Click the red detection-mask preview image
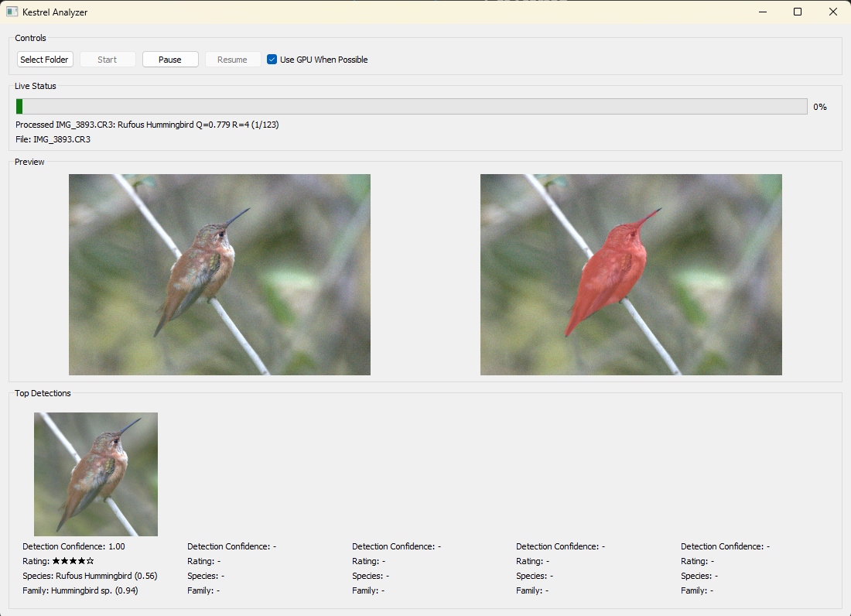 (x=631, y=274)
